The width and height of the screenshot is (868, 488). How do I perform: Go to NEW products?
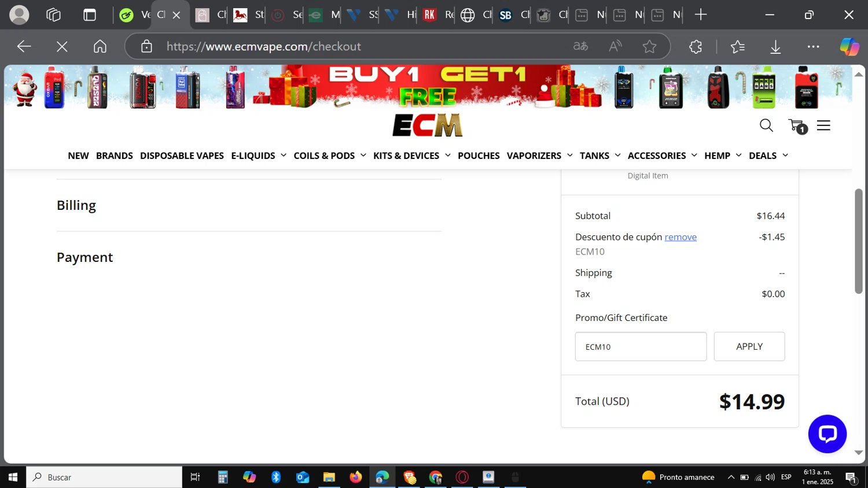coord(78,156)
